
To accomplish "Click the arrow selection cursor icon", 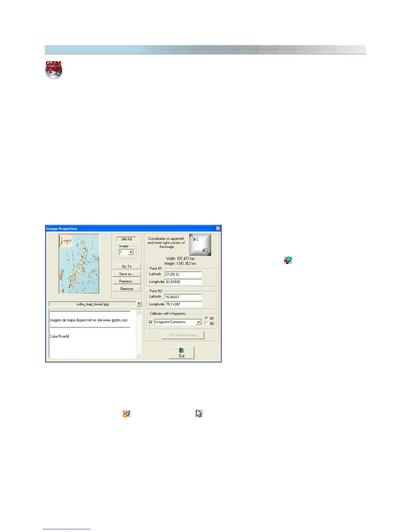I will [199, 413].
